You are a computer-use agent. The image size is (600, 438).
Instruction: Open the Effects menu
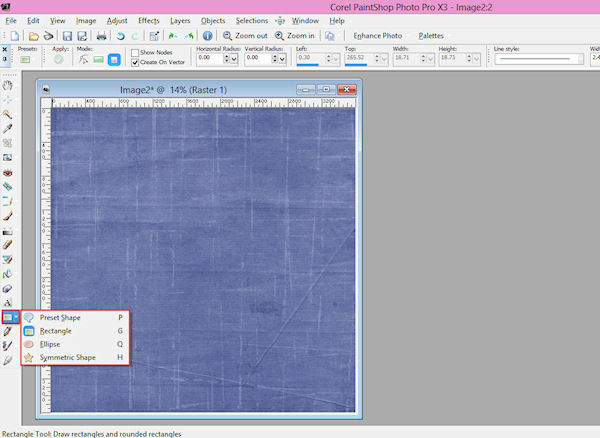[149, 21]
